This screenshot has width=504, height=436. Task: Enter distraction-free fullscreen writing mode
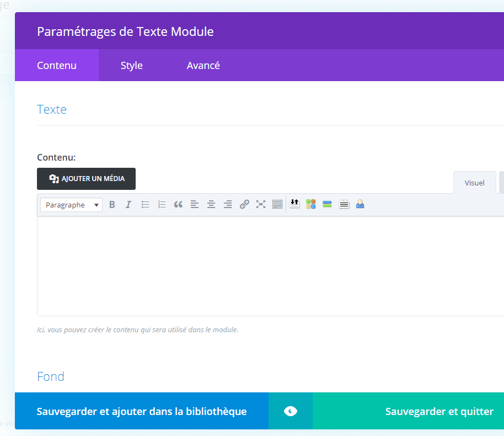coord(261,204)
